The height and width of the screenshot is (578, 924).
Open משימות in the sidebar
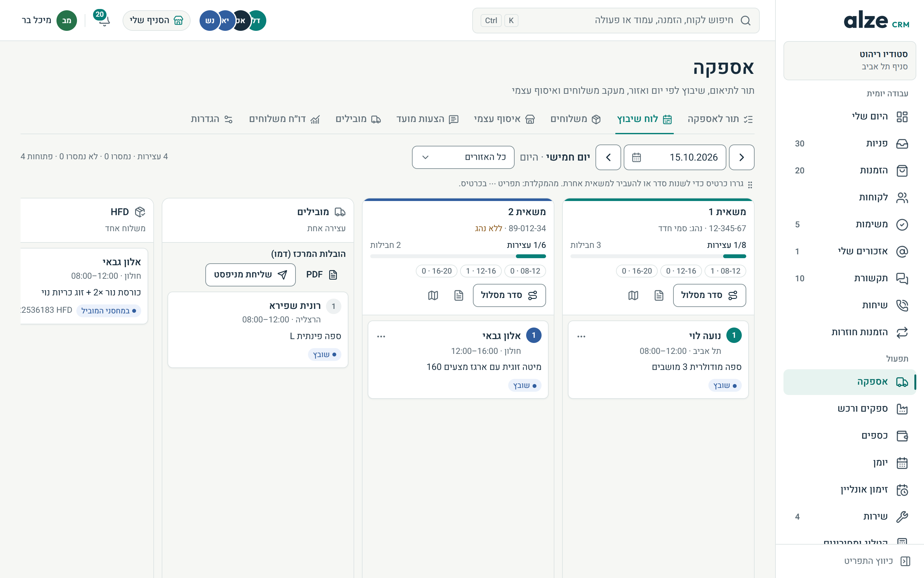pos(850,224)
